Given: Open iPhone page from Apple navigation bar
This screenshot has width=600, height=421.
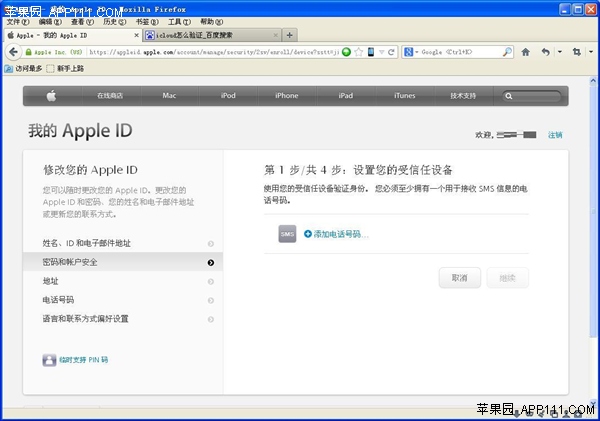Looking at the screenshot, I should (x=287, y=96).
